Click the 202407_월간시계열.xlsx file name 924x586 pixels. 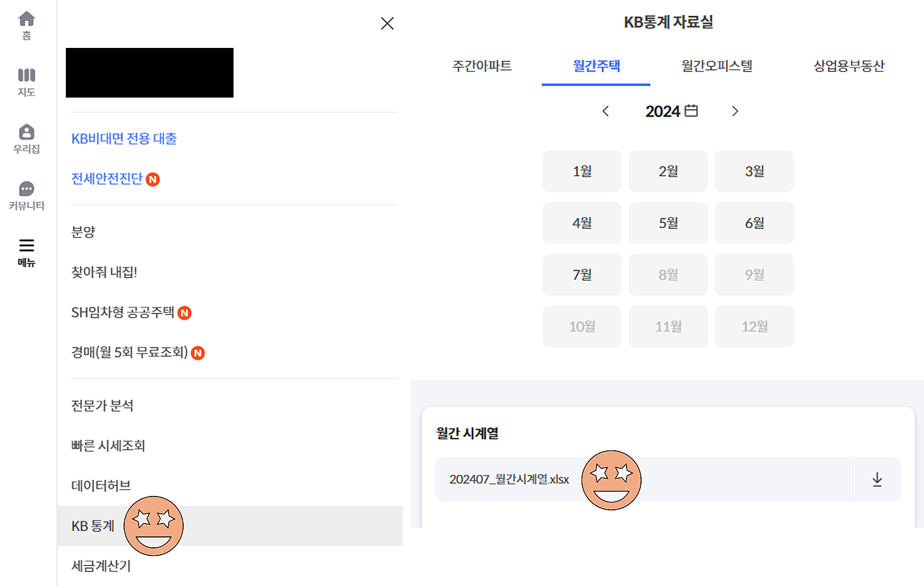pyautogui.click(x=509, y=479)
